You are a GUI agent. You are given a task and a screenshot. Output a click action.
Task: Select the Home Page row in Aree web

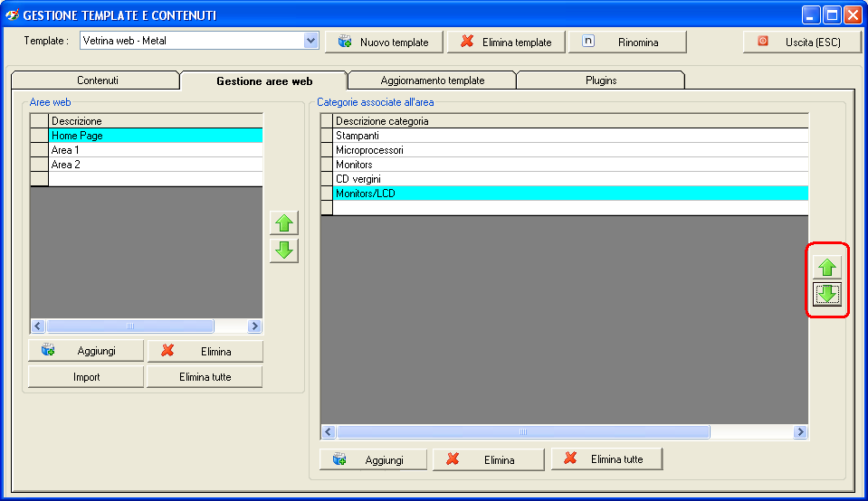tap(156, 136)
